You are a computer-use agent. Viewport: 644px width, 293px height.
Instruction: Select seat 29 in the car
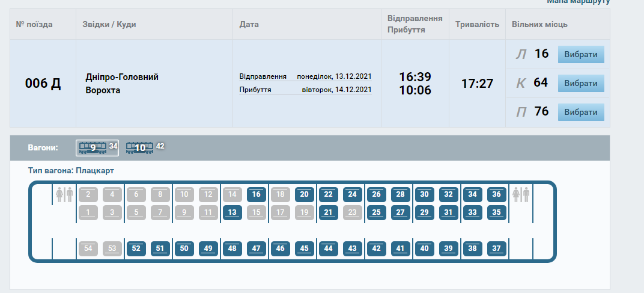425,212
